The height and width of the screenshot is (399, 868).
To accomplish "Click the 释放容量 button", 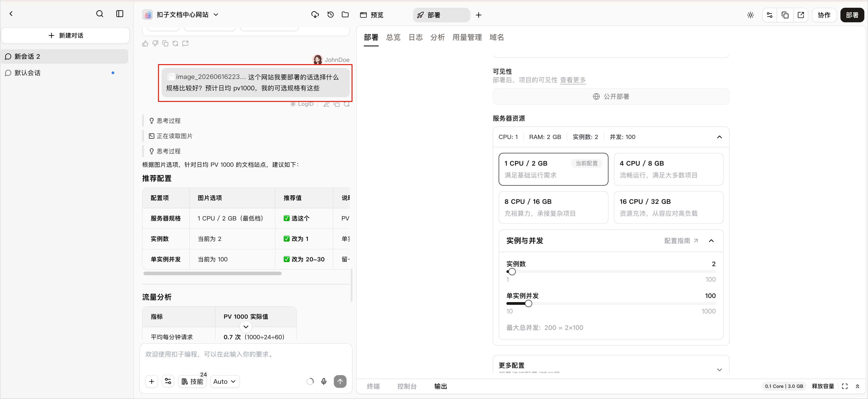I will pyautogui.click(x=823, y=386).
